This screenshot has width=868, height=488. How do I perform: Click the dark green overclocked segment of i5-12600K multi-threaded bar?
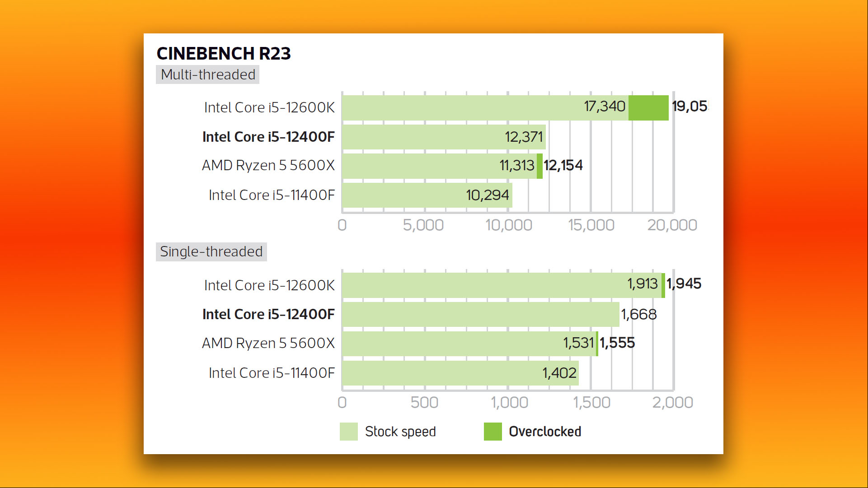click(x=648, y=108)
